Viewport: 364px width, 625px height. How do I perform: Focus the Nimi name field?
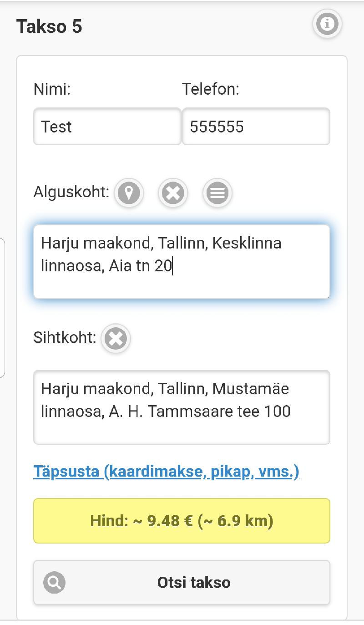coord(107,127)
